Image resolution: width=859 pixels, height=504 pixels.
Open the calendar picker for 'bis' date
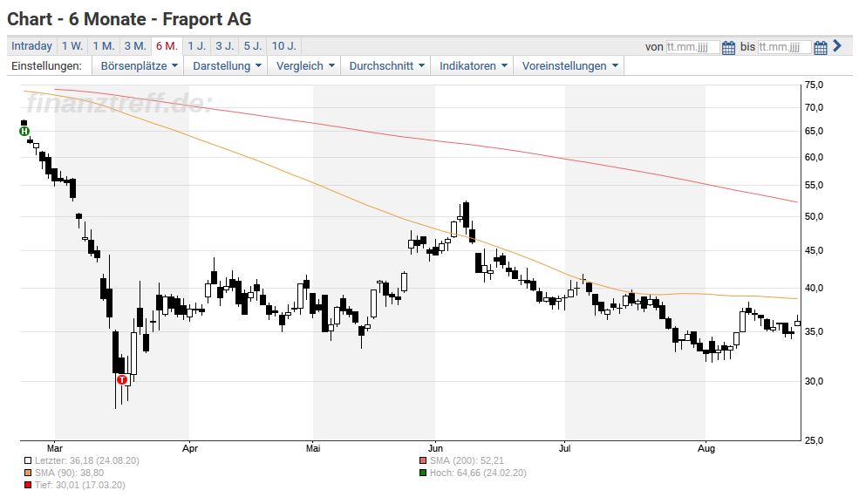coord(821,48)
